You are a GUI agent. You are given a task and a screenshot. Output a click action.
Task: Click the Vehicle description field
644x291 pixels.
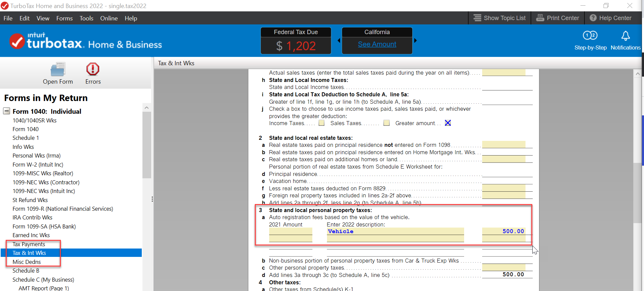coord(395,231)
